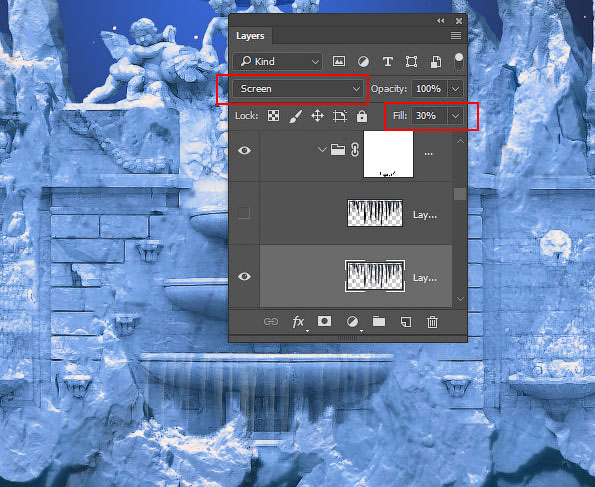Click the mask link chain icon
595x487 pixels.
point(355,150)
